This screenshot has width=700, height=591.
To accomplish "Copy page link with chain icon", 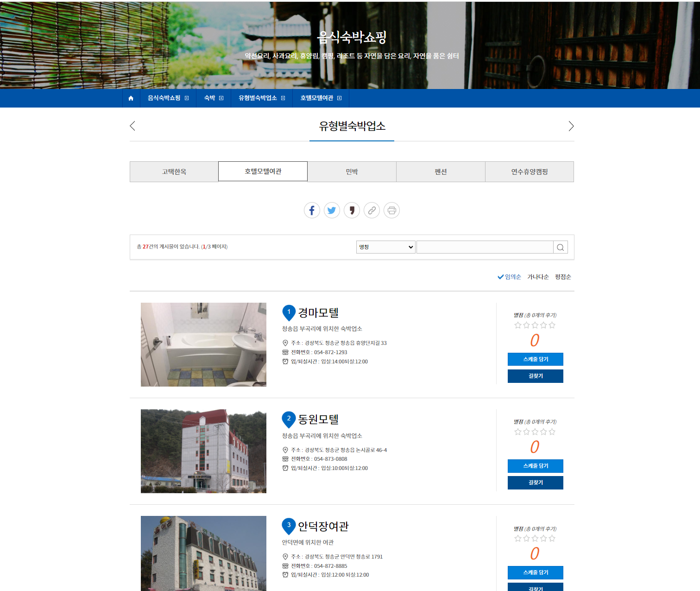I will pyautogui.click(x=372, y=210).
